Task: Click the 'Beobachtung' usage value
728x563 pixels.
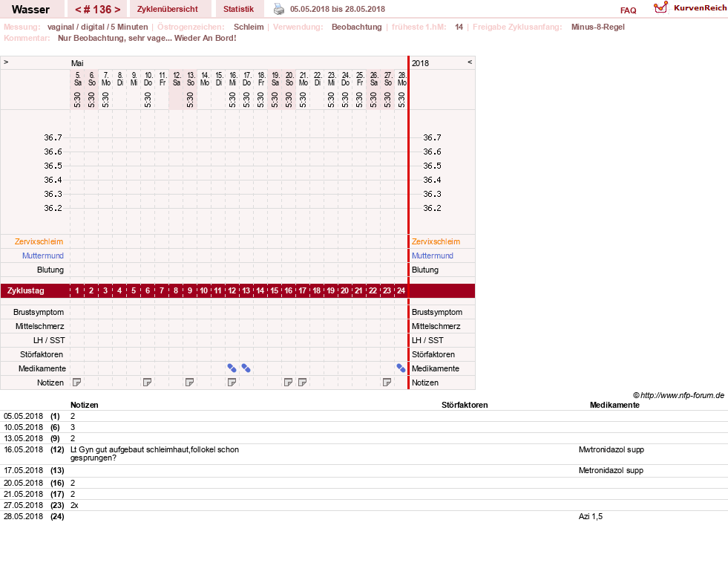Action: tap(356, 27)
